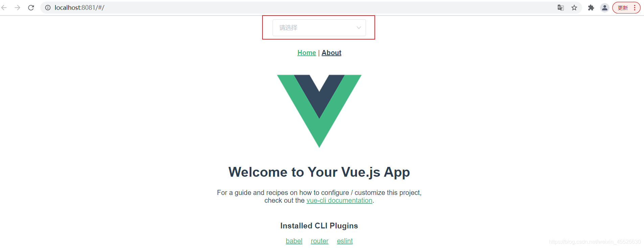Open the 请选择 select dropdown

[319, 28]
